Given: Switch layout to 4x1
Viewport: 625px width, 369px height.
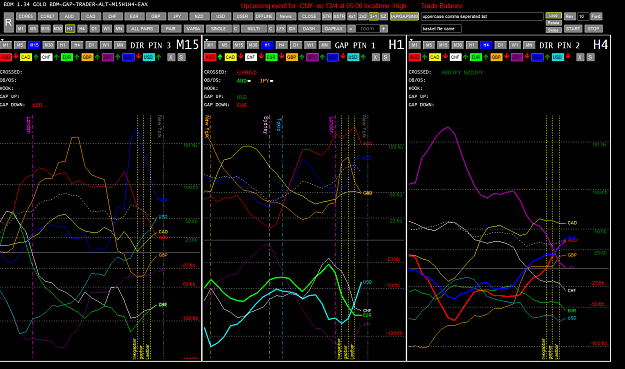Looking at the screenshot, I should click(x=352, y=16).
